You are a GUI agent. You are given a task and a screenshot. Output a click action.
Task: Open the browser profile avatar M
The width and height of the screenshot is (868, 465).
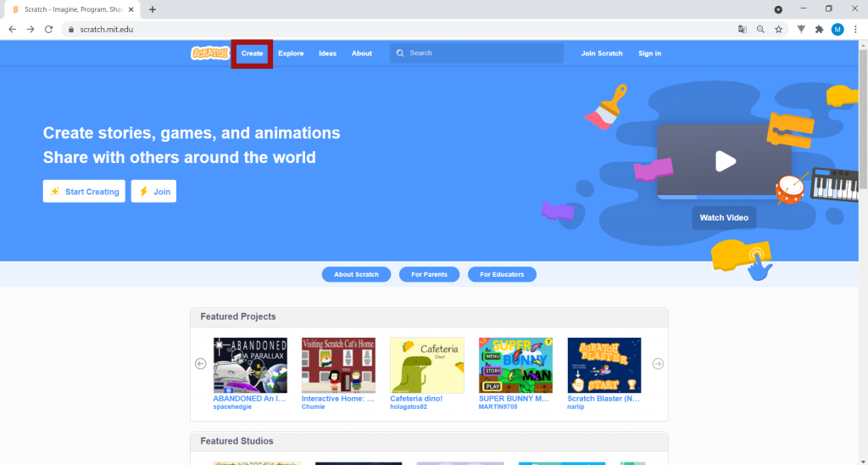837,30
